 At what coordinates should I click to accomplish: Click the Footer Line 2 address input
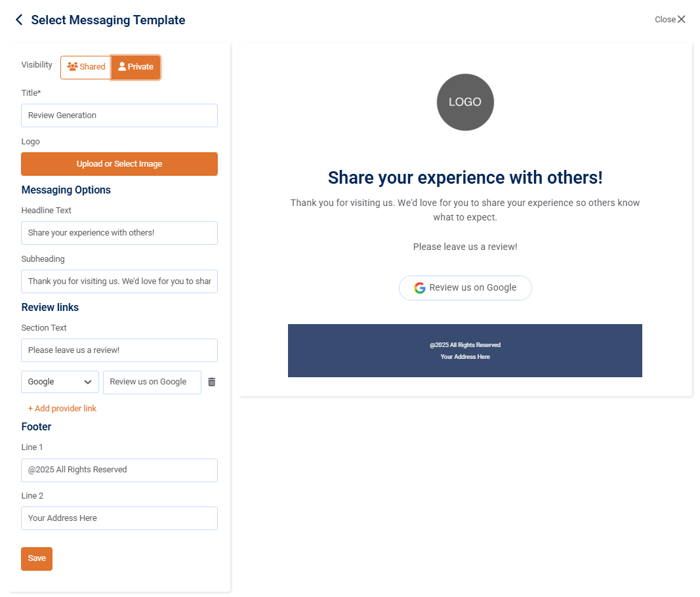[x=119, y=518]
